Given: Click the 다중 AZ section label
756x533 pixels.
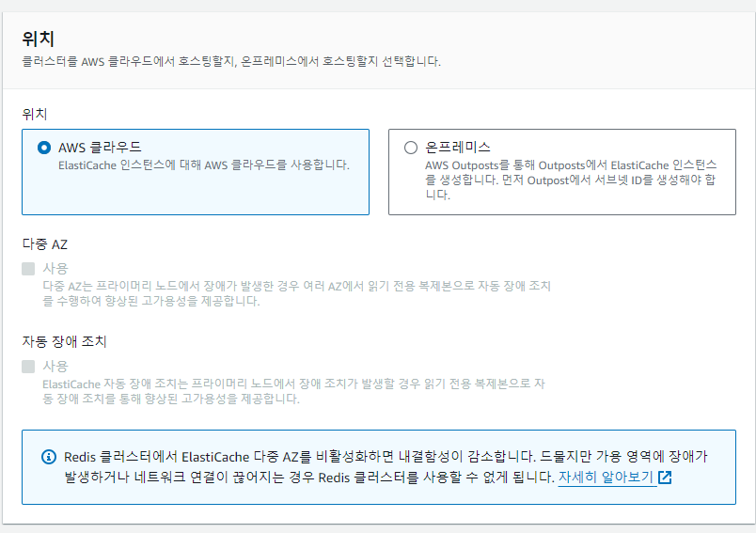Looking at the screenshot, I should [45, 244].
